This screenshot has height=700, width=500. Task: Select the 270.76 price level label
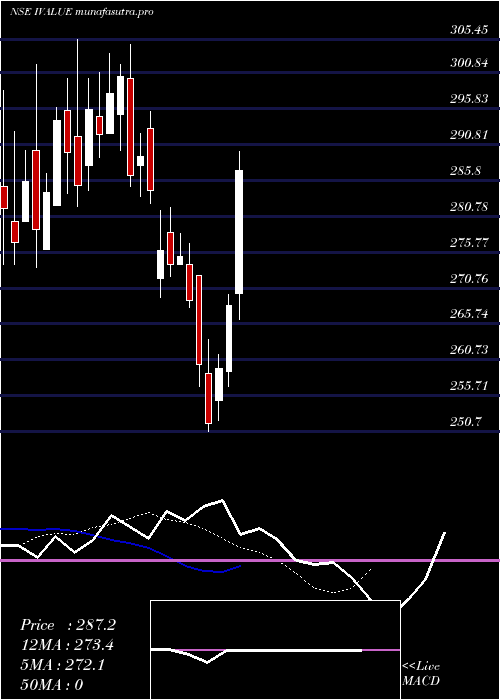pos(469,279)
